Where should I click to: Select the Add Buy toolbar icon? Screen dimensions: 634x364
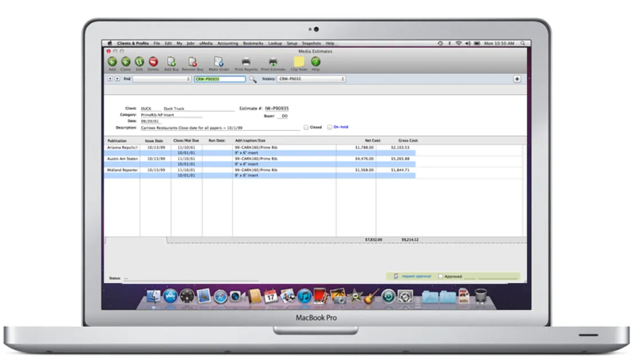point(171,62)
